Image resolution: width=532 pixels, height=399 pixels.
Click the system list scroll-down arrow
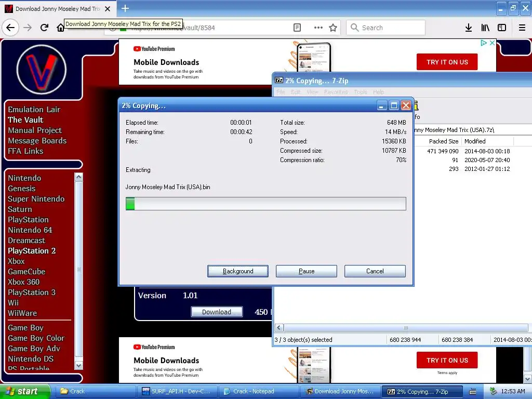click(79, 365)
